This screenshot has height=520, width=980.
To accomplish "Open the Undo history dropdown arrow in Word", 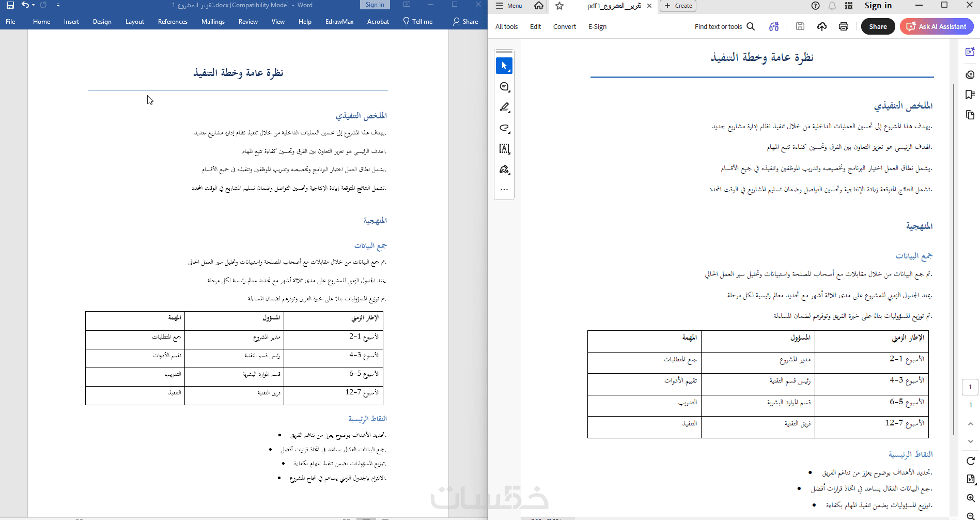I will [x=33, y=5].
